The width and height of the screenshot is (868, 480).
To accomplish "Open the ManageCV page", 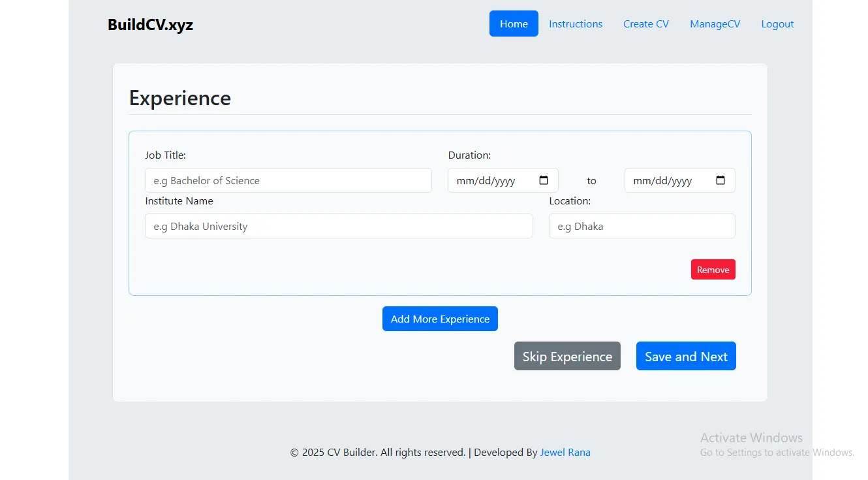I will tap(715, 24).
